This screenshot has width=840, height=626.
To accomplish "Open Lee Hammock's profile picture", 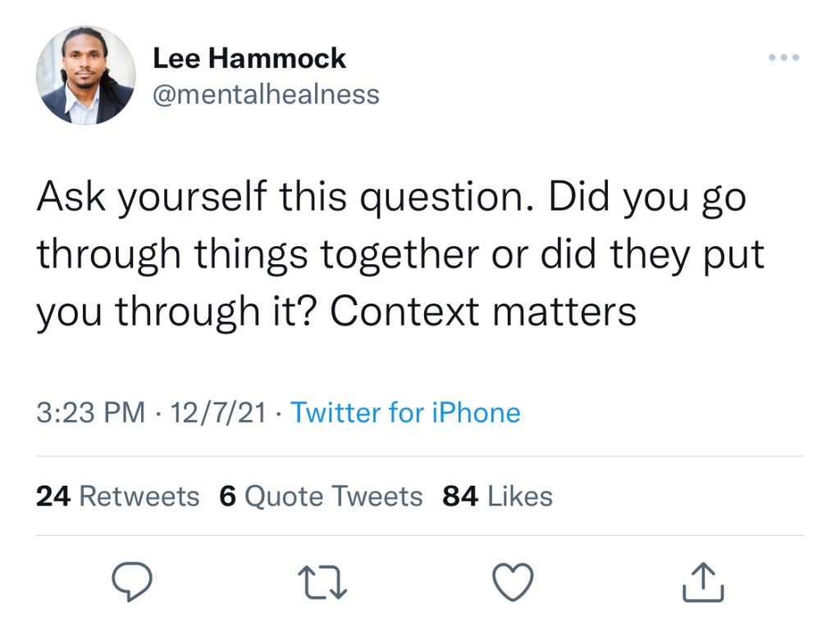I will point(85,75).
